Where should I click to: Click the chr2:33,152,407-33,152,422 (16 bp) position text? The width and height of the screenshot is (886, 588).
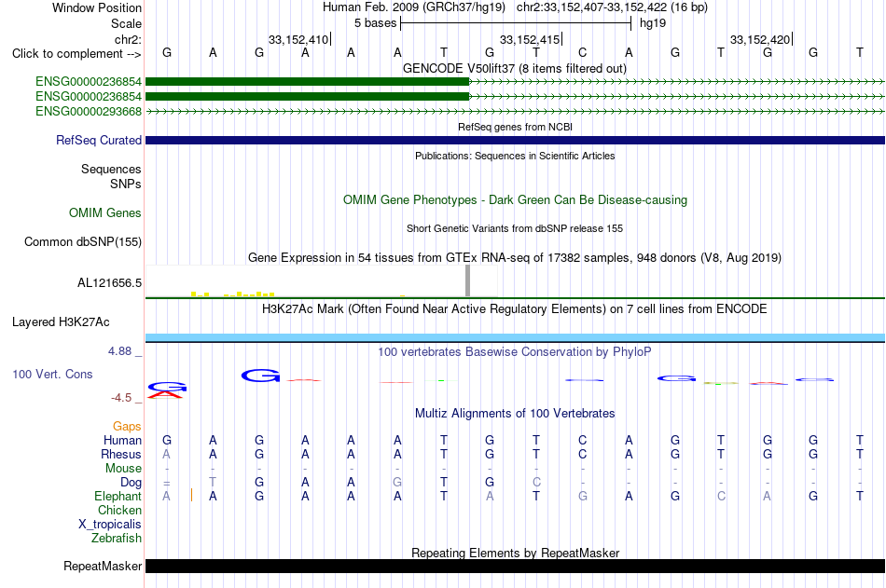click(612, 7)
